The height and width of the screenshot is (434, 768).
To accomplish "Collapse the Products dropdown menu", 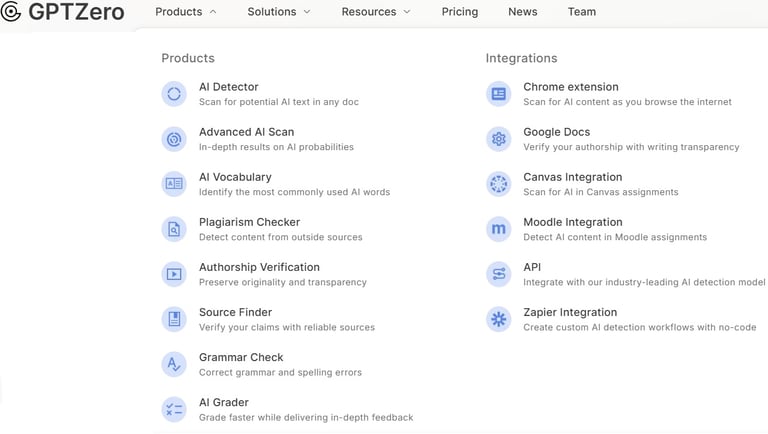I will point(186,12).
